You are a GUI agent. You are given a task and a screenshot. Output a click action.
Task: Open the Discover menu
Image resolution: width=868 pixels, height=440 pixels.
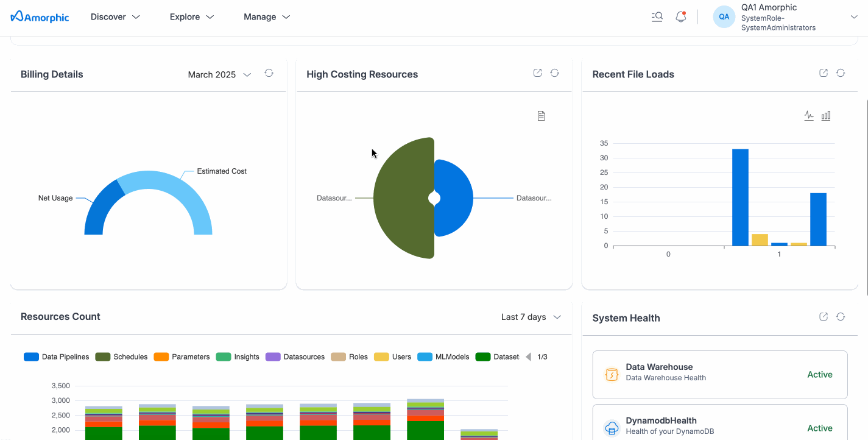tap(115, 17)
